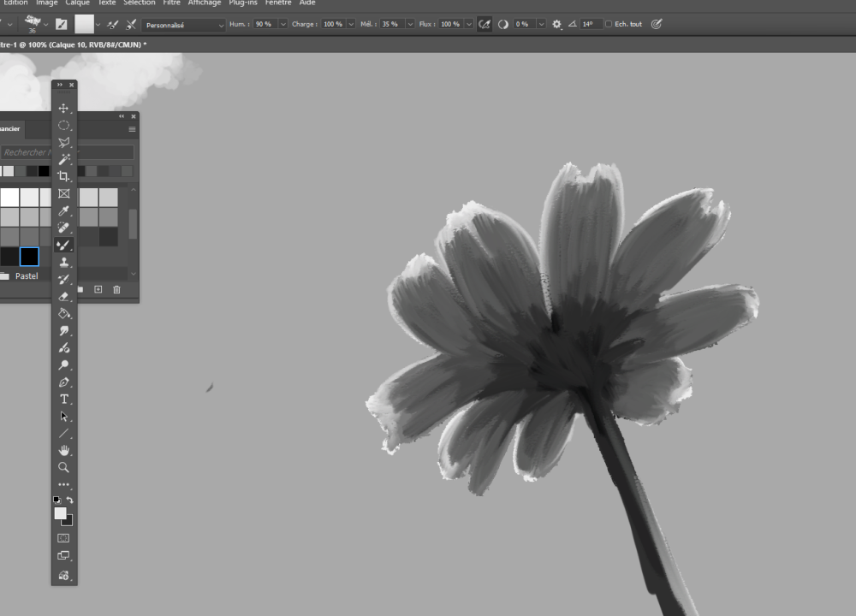Open the Filtre menu
The width and height of the screenshot is (856, 616).
pos(171,3)
